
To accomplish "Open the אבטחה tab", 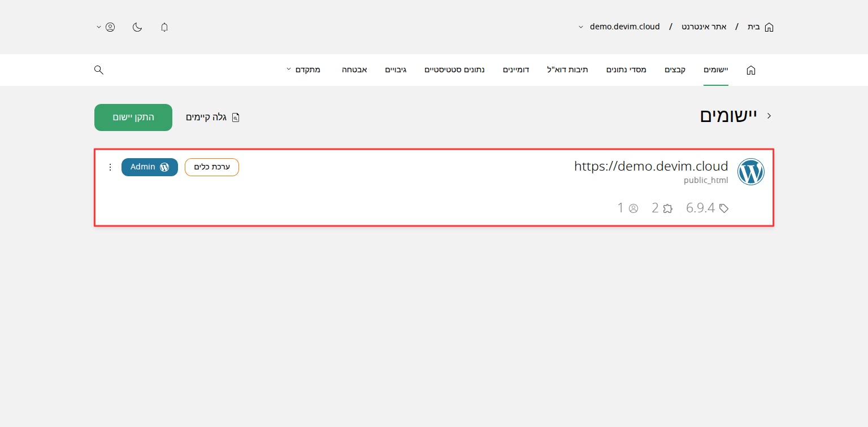I will click(x=354, y=69).
